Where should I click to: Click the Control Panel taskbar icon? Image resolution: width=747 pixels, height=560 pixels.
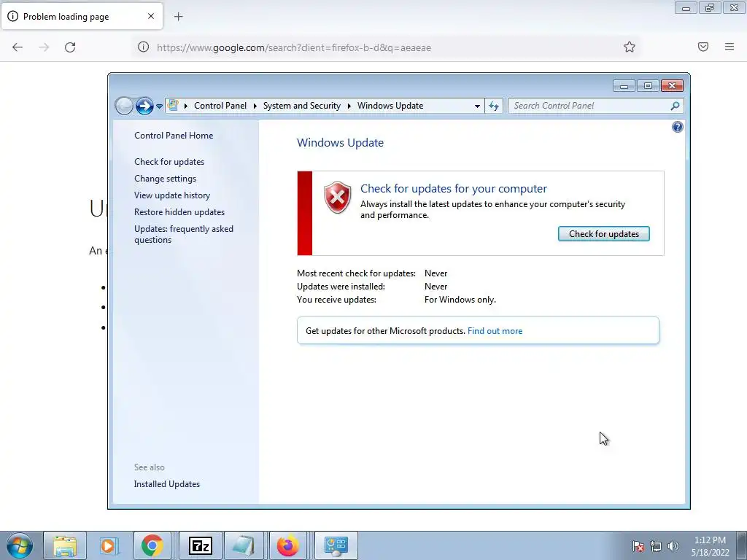coord(336,545)
